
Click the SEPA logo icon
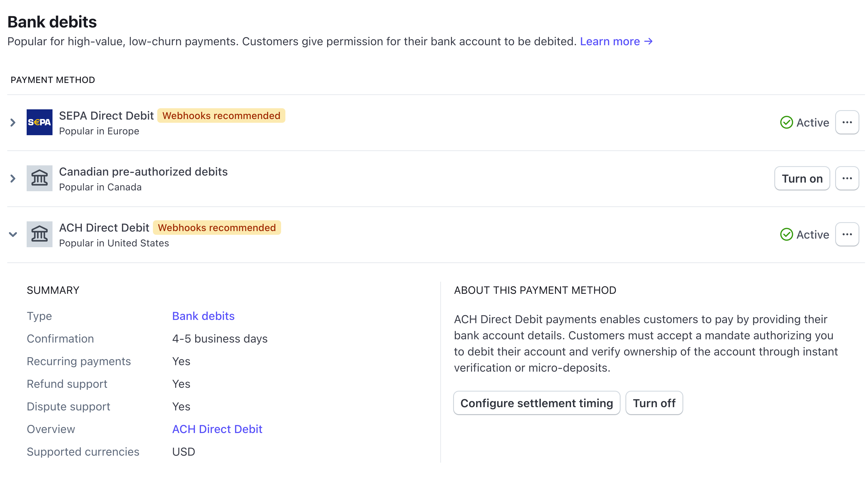(x=39, y=122)
